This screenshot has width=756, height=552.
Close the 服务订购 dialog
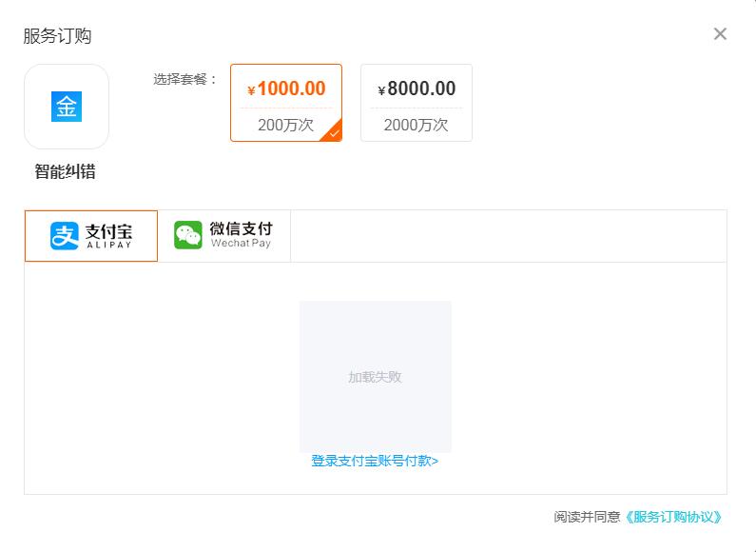[x=720, y=34]
